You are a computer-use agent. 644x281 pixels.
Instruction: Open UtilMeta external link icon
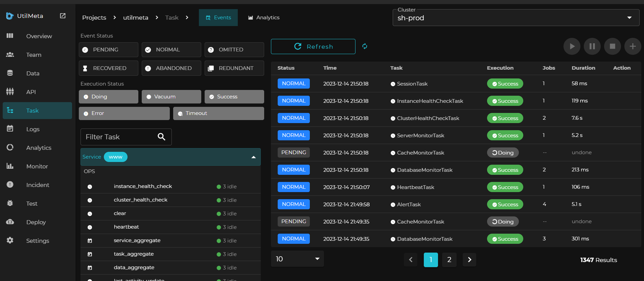(63, 16)
